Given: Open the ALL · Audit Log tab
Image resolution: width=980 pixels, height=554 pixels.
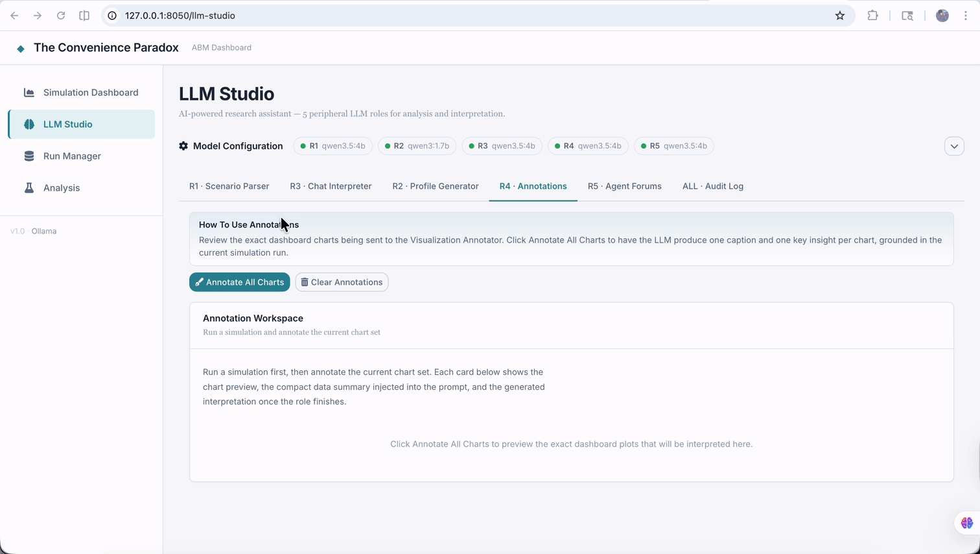Looking at the screenshot, I should 713,186.
